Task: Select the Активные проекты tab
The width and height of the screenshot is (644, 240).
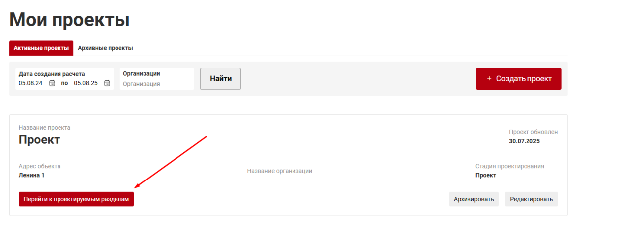Action: 41,48
